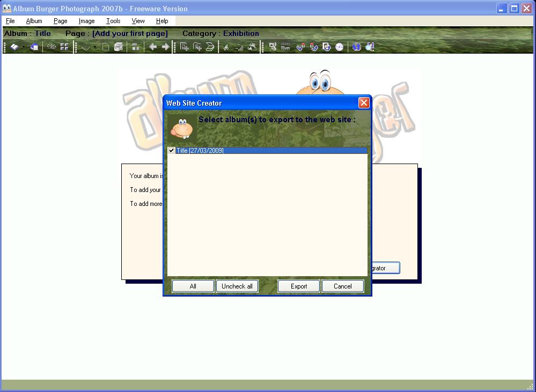Screen dimensions: 536x392
Task: Toggle the Title [27/03/2009] album checkbox
Action: [172, 150]
